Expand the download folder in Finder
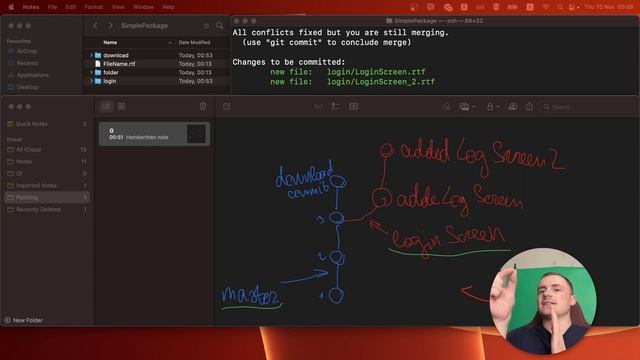The width and height of the screenshot is (640, 360). (91, 55)
